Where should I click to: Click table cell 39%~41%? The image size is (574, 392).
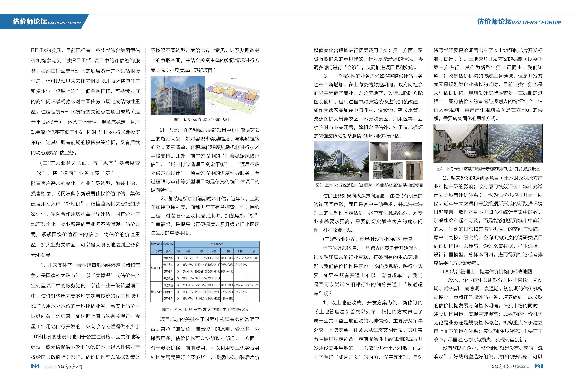pyautogui.click(x=227, y=271)
